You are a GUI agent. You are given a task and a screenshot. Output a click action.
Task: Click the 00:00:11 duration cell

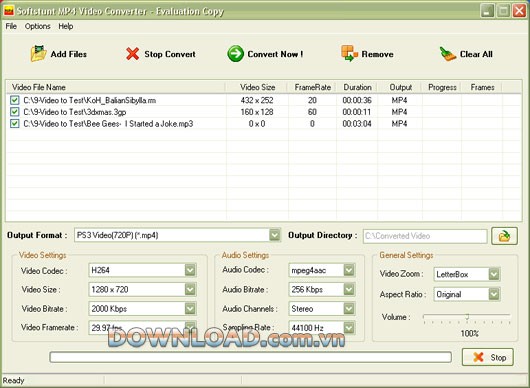point(357,112)
